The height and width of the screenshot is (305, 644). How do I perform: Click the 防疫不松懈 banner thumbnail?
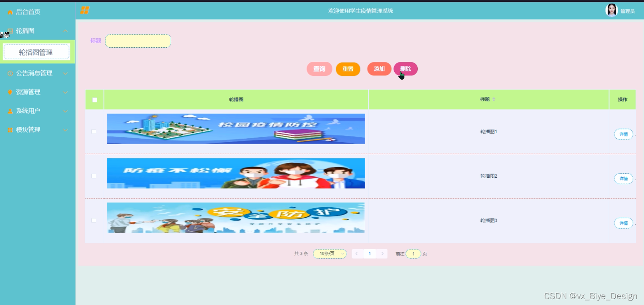click(x=236, y=173)
